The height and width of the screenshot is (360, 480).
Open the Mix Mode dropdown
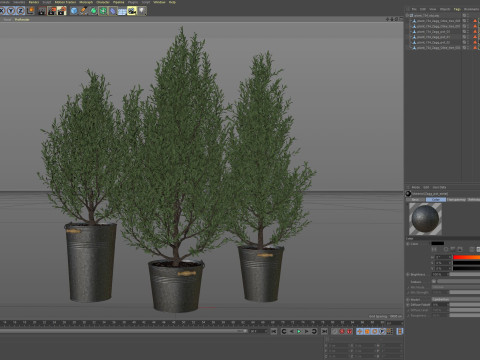tap(456, 287)
